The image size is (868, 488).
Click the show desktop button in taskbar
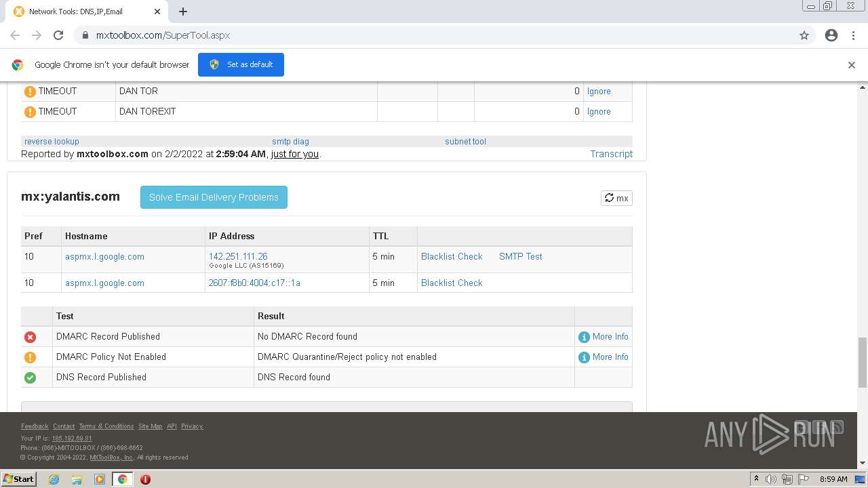pos(860,479)
